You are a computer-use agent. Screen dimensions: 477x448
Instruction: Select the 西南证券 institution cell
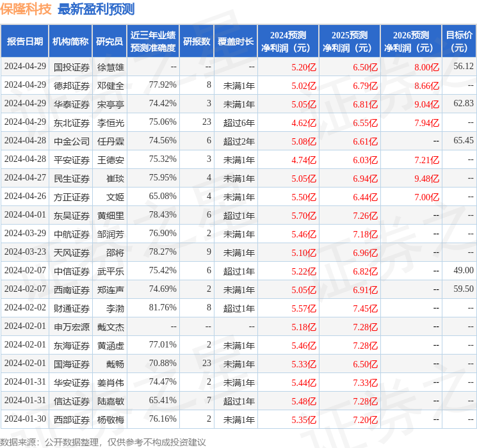pyautogui.click(x=72, y=290)
